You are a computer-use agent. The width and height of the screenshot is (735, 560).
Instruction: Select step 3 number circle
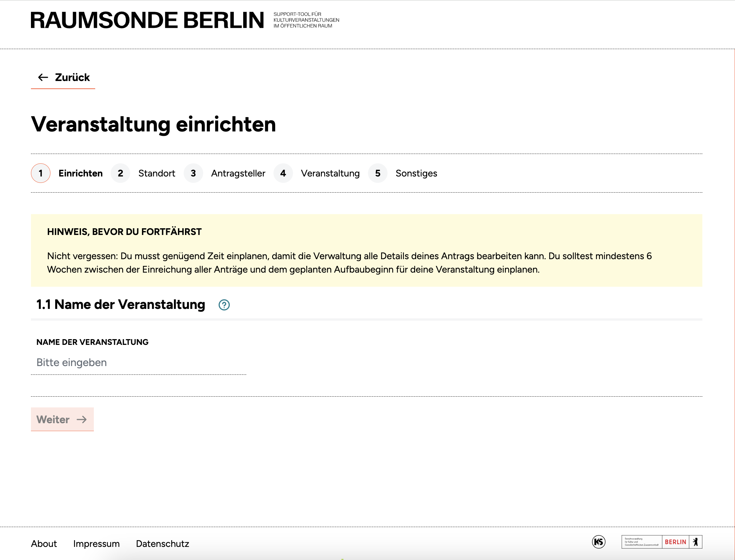(193, 173)
